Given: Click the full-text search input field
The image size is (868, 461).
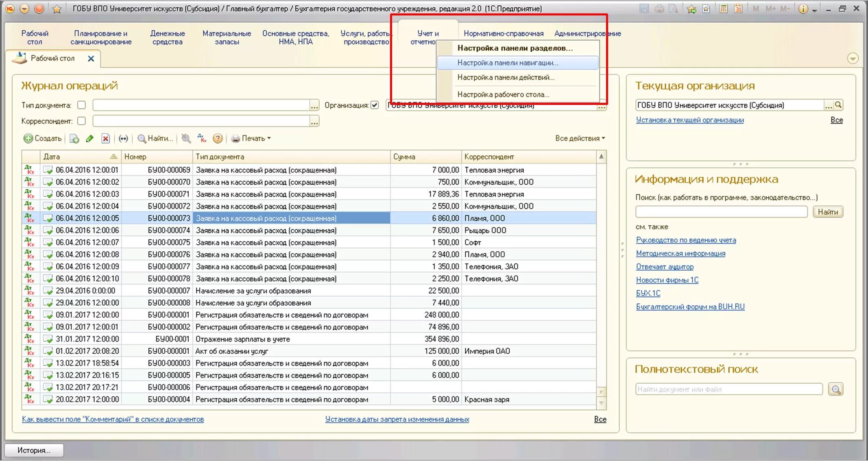Looking at the screenshot, I should [x=728, y=389].
